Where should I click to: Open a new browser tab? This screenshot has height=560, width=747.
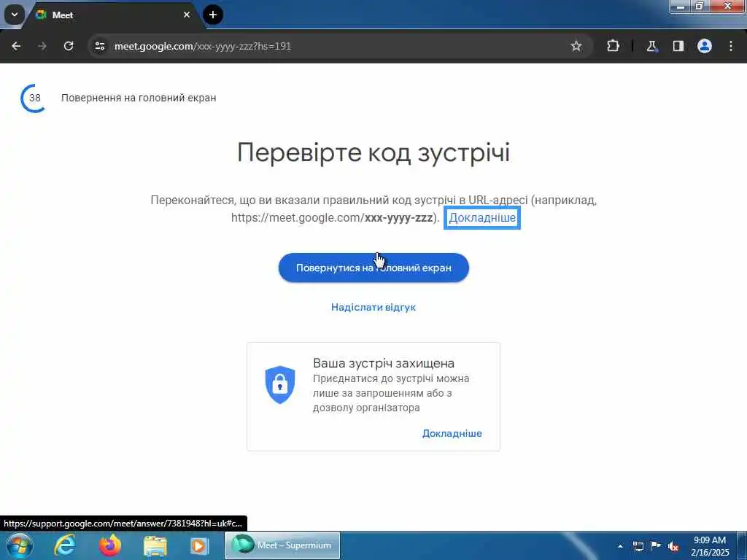click(x=213, y=15)
